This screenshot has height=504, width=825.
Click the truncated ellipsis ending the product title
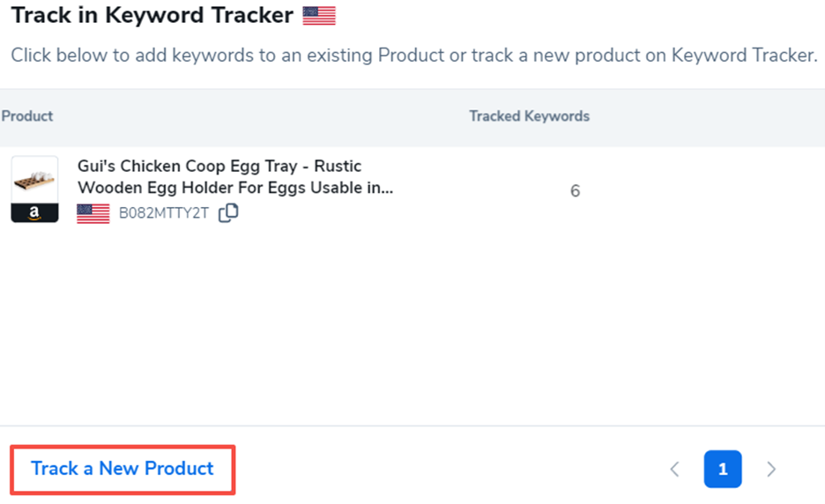tap(387, 188)
